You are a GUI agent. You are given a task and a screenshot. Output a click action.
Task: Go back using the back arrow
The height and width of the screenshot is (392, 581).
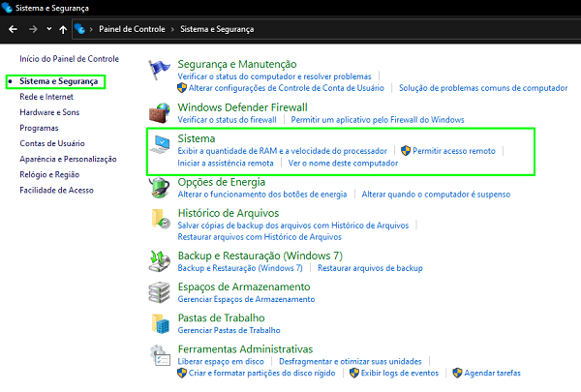coord(14,29)
